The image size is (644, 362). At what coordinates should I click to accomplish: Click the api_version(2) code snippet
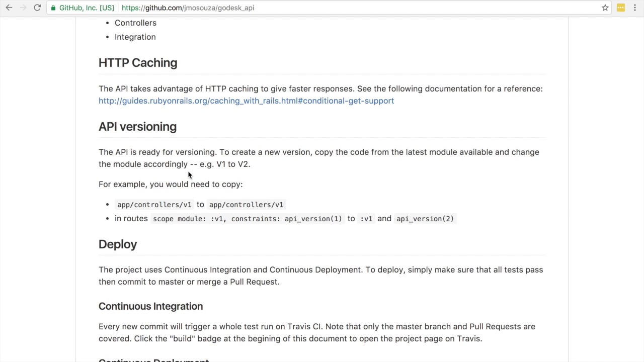click(425, 219)
